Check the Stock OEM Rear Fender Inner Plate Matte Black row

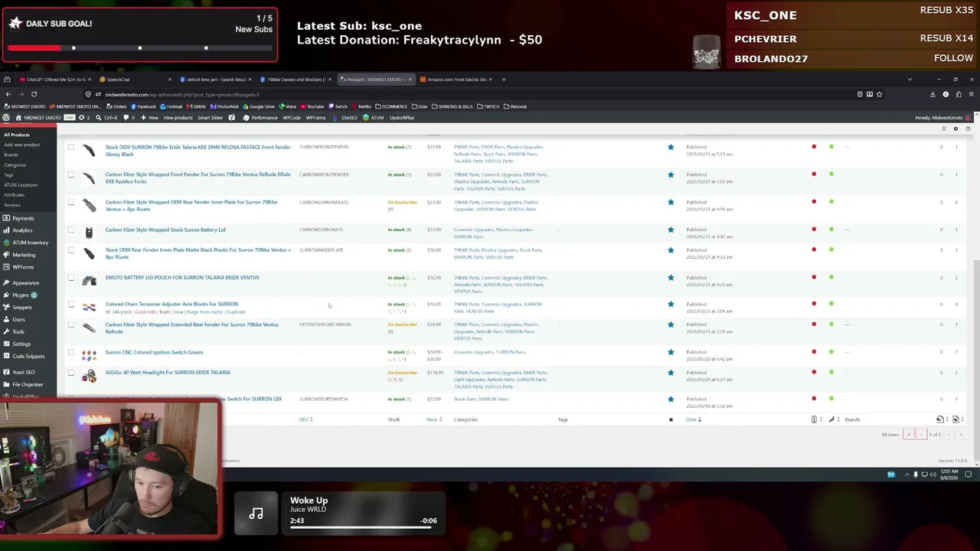(x=71, y=250)
